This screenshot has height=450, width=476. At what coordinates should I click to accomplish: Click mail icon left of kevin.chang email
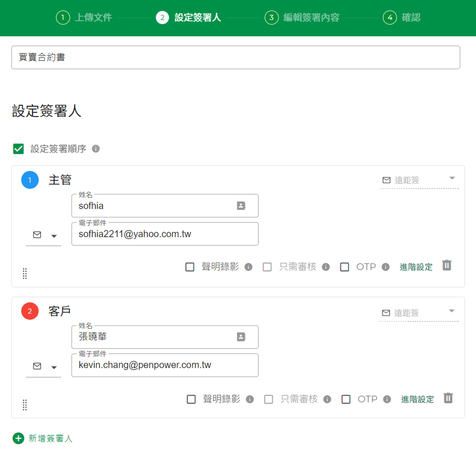[37, 366]
